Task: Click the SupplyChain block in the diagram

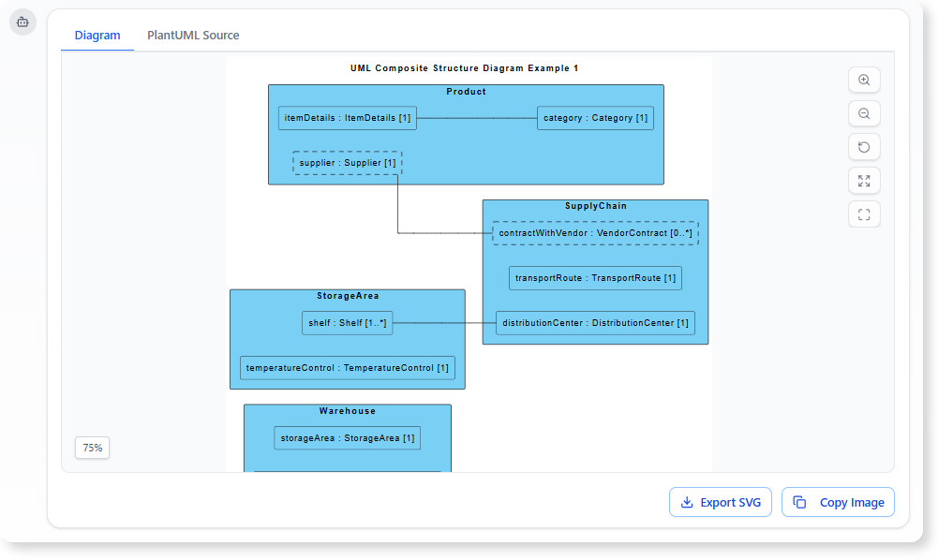Action: (596, 205)
